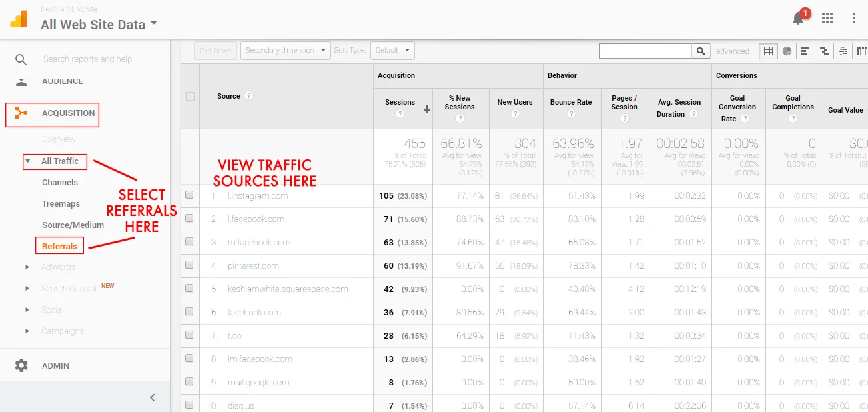The image size is (868, 412).
Task: Check the keshiamwhite.squarespace.com row checkbox
Action: point(189,289)
